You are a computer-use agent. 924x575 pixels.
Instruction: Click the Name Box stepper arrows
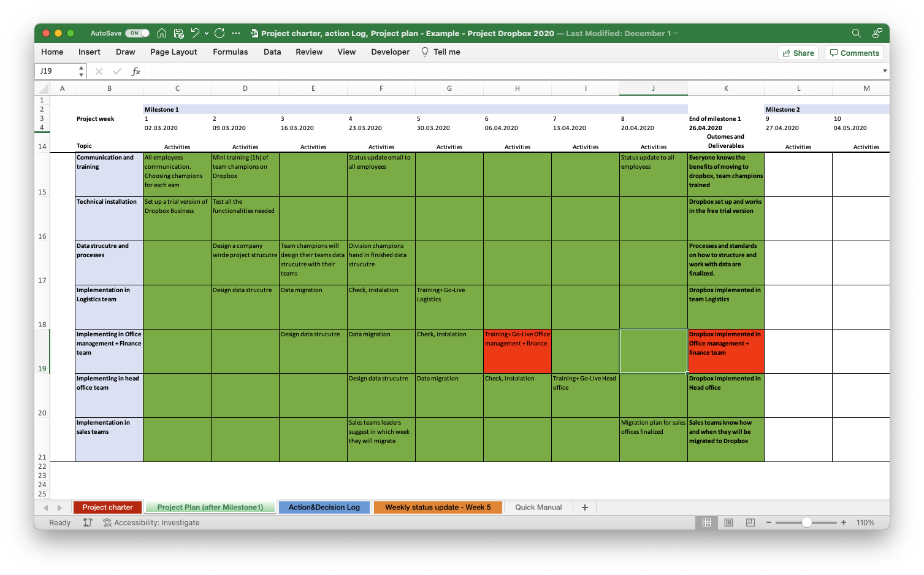point(81,71)
